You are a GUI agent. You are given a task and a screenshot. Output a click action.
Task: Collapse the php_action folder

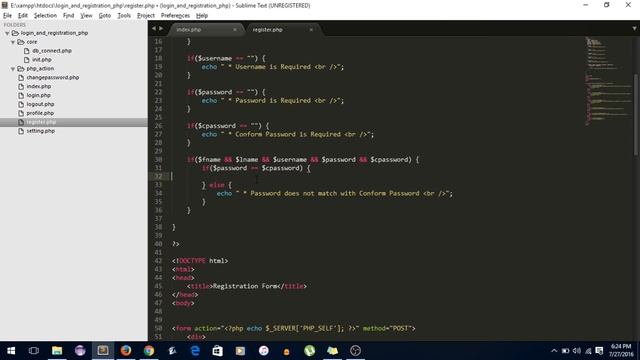(13, 69)
